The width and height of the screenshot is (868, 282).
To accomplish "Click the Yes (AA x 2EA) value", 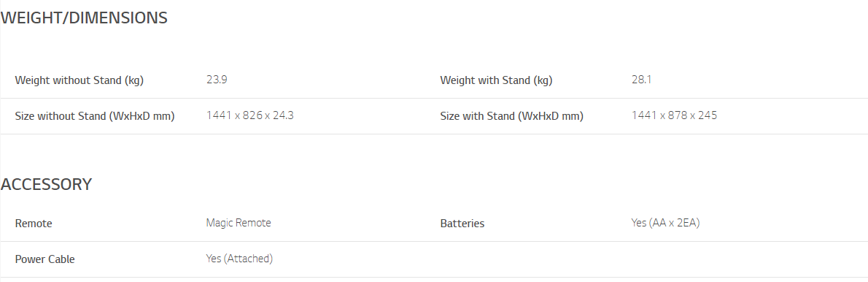I will click(665, 223).
